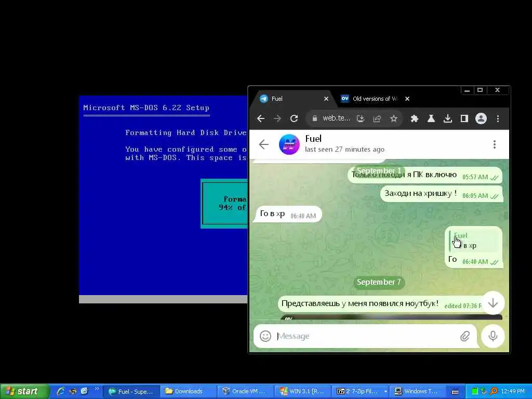Viewport: 532px width, 399px height.
Task: Switch to Oracle VM taskbar button
Action: tap(245, 392)
